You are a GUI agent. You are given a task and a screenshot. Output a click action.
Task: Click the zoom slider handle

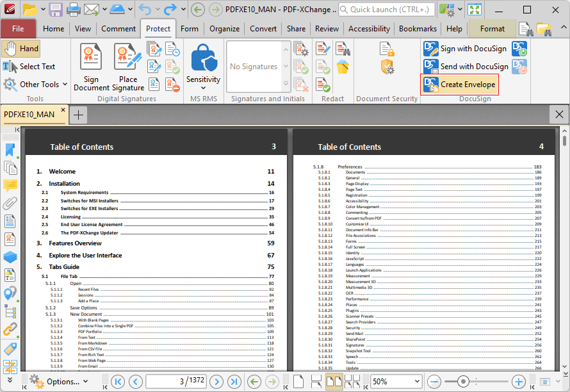pos(463,382)
